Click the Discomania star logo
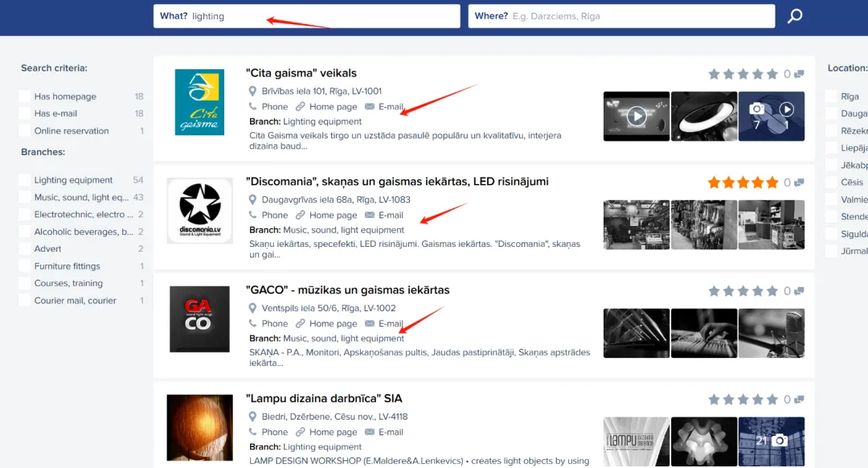The image size is (868, 468). pos(200,211)
